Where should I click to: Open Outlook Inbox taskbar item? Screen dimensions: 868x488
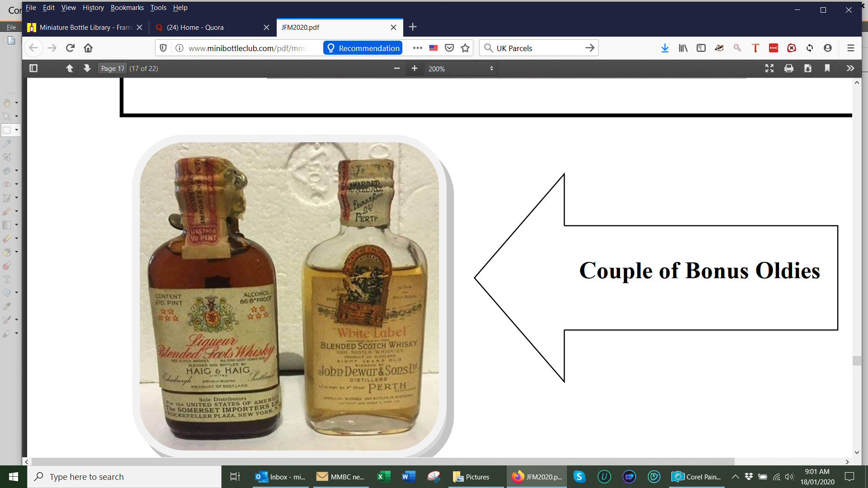coord(280,477)
